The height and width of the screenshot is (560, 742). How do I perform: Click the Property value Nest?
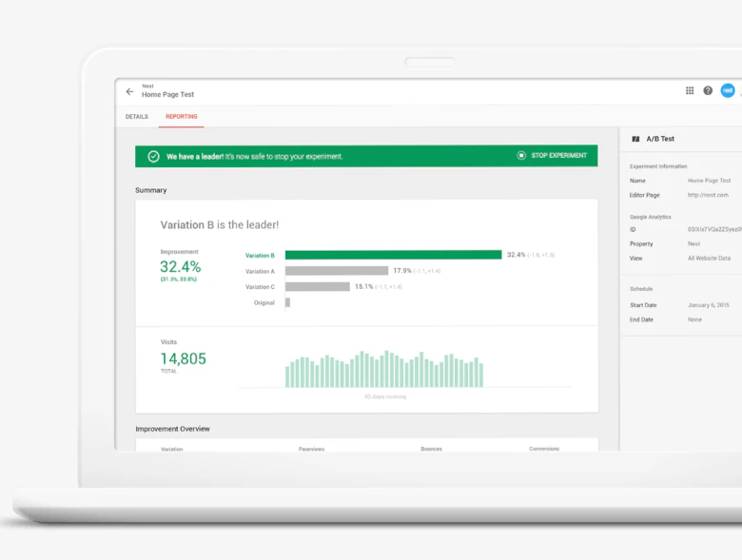pos(693,244)
